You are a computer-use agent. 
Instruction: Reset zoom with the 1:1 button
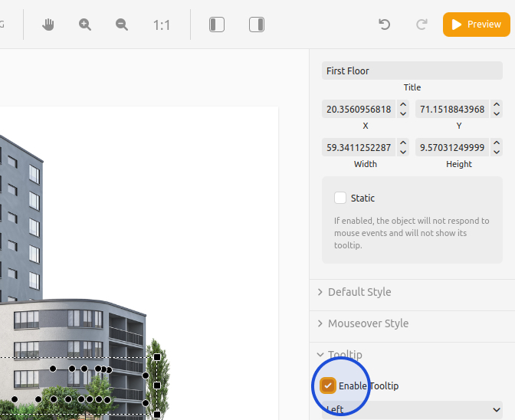pyautogui.click(x=161, y=25)
